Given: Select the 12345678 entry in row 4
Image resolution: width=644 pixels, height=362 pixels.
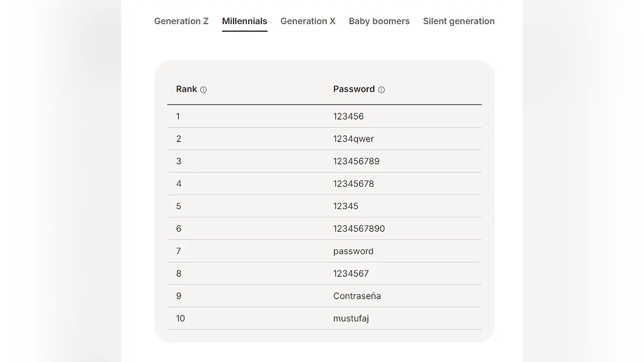Looking at the screenshot, I should [354, 184].
